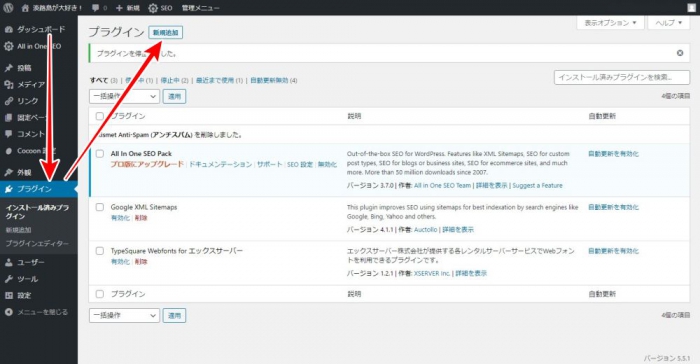Viewport: 700px width, 364px height.
Task: Open the home site icon in admin bar
Action: 25,8
